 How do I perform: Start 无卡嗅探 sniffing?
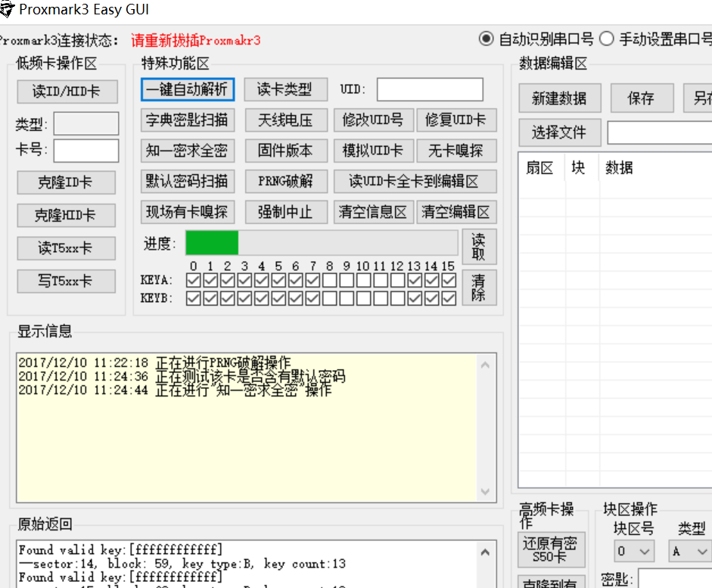(456, 151)
